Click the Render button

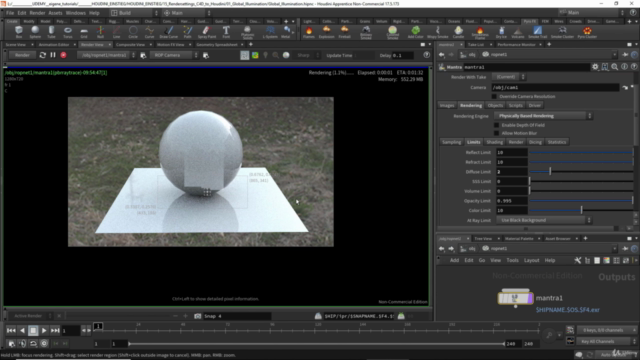tap(22, 55)
